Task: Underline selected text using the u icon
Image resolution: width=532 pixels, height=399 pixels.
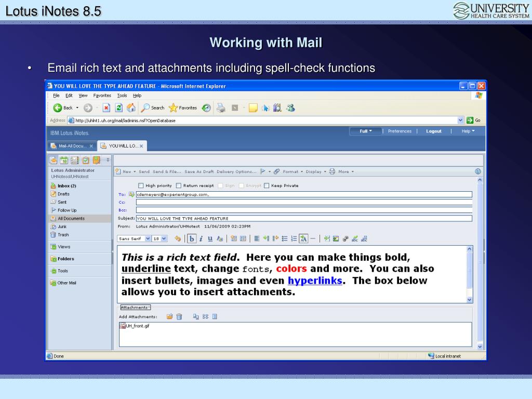Action: coord(210,238)
